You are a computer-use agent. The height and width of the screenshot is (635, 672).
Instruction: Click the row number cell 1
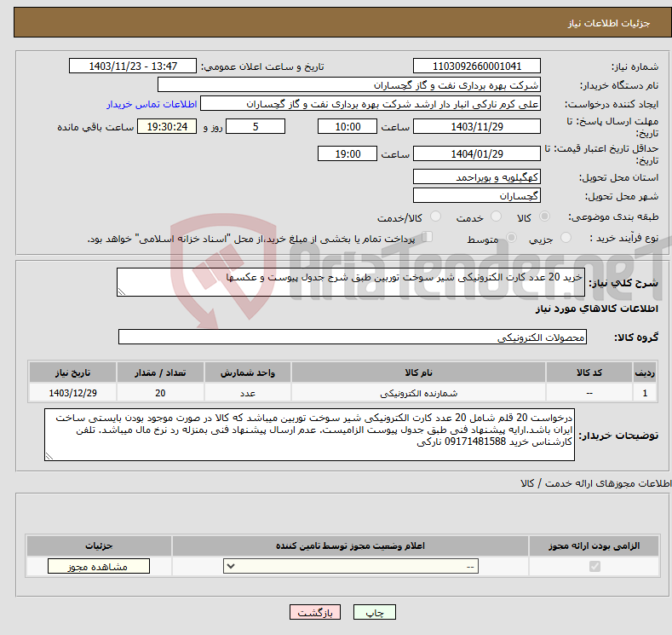(x=645, y=393)
